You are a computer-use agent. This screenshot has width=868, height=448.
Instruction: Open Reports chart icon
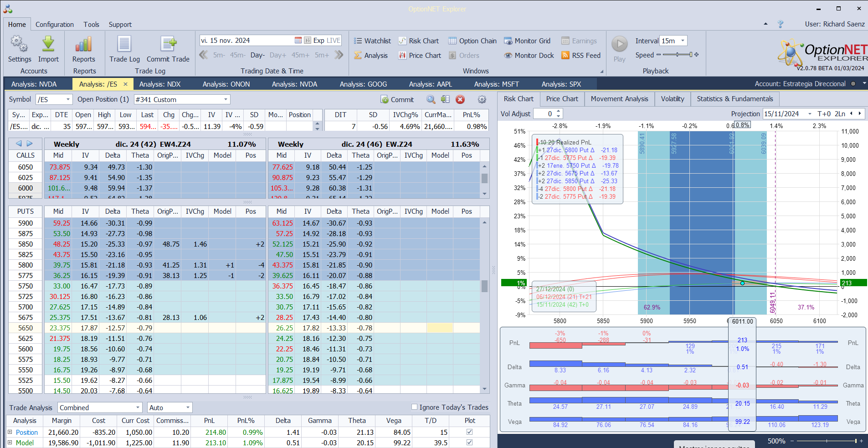[x=84, y=45]
